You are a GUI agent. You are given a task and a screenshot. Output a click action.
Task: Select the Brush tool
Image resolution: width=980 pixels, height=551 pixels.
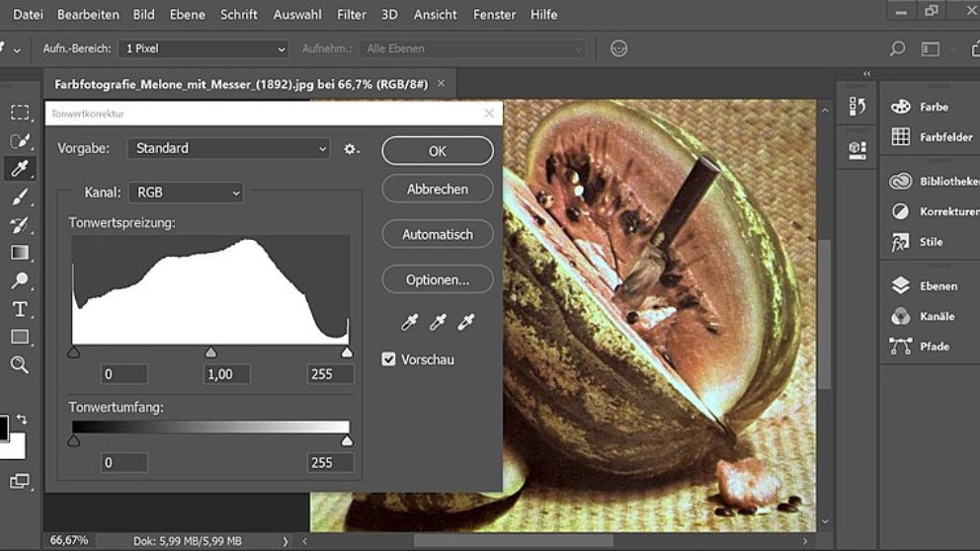pos(20,197)
